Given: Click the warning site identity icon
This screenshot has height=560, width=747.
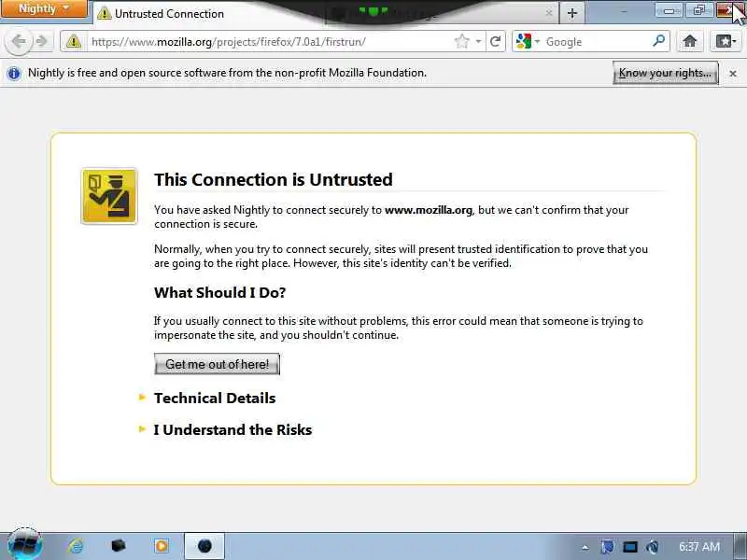Looking at the screenshot, I should 74,42.
